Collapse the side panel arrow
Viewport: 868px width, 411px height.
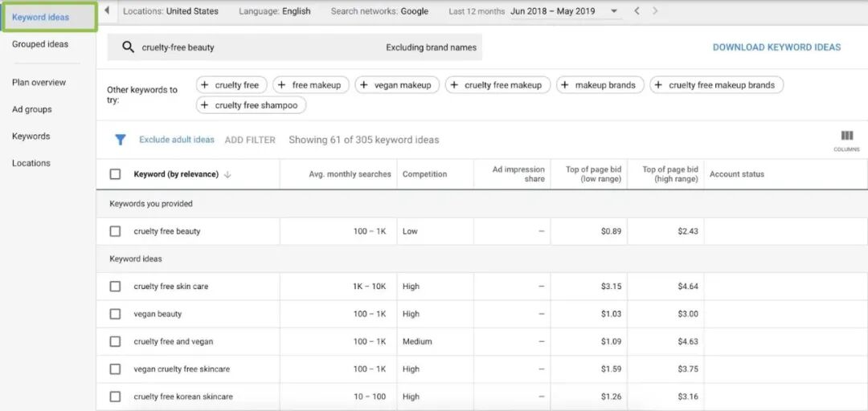[x=107, y=11]
